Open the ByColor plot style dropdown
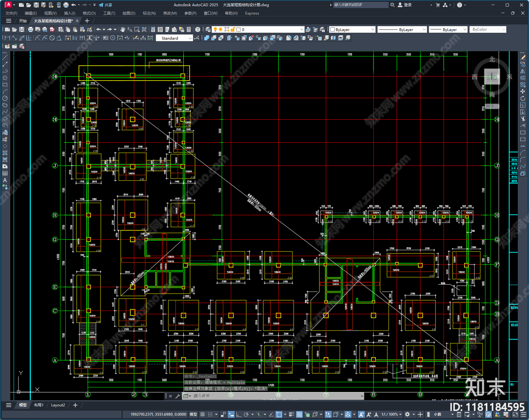The image size is (529, 420). point(488,29)
